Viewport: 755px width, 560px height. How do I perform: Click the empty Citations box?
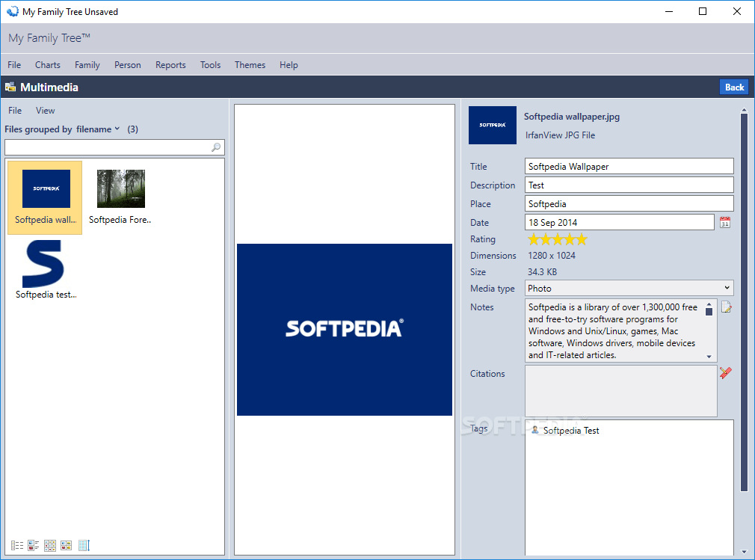(620, 390)
